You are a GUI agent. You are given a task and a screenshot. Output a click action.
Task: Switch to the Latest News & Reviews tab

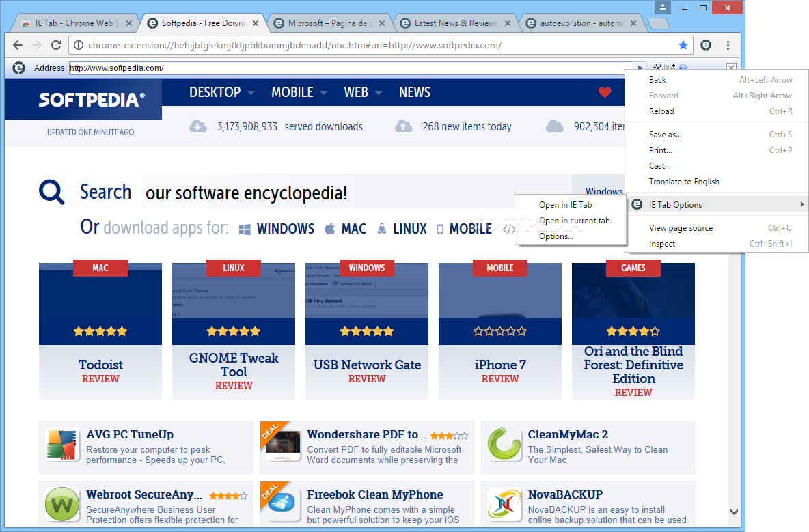click(456, 23)
